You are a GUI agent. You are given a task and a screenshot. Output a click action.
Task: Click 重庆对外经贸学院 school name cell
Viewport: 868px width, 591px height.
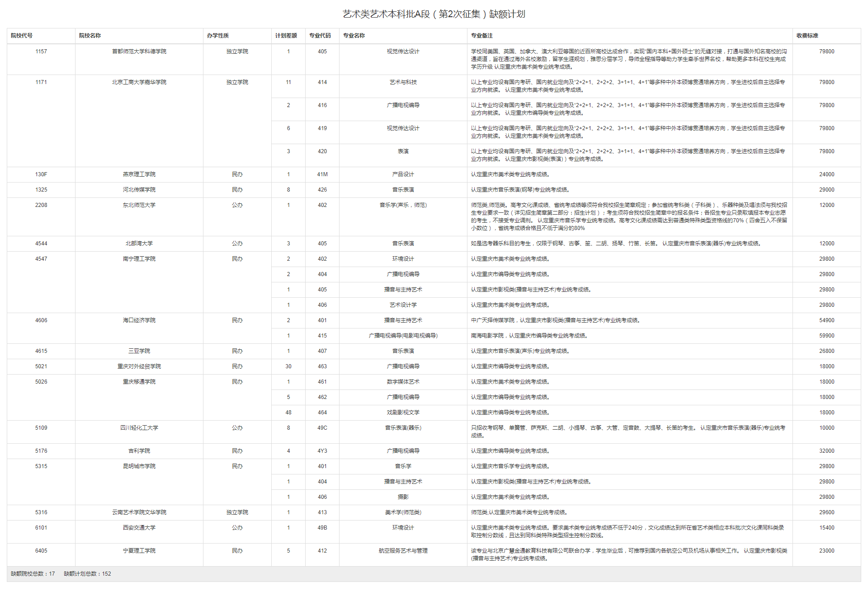click(x=139, y=366)
